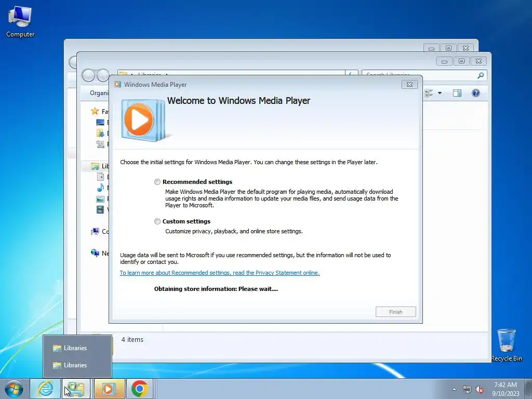Screen dimensions: 532x399
Task: Close the Windows Media Player dialog
Action: coord(409,85)
